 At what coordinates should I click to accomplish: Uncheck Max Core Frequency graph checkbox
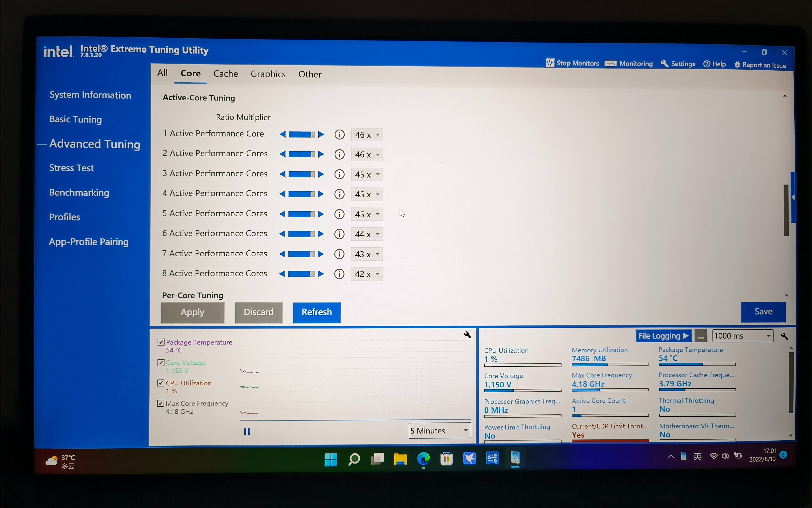(x=160, y=403)
